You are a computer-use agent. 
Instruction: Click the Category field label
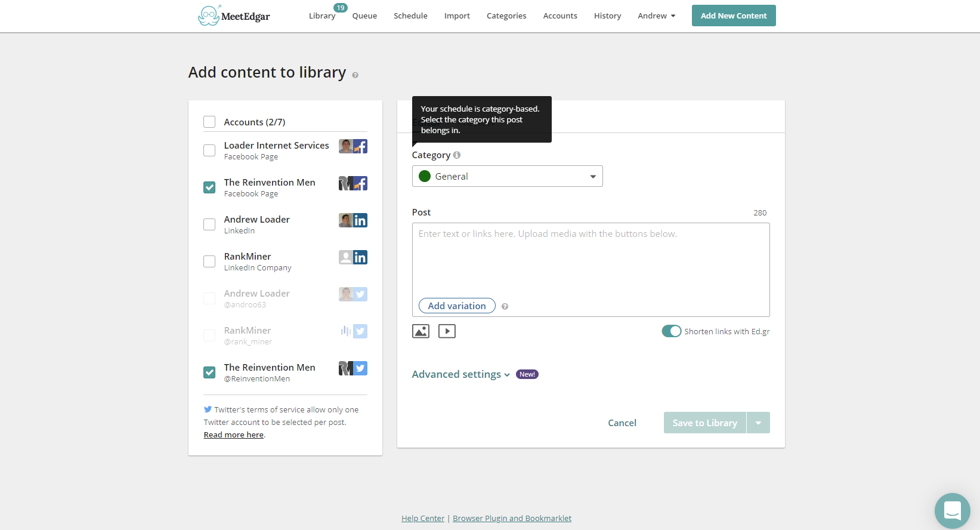[431, 155]
